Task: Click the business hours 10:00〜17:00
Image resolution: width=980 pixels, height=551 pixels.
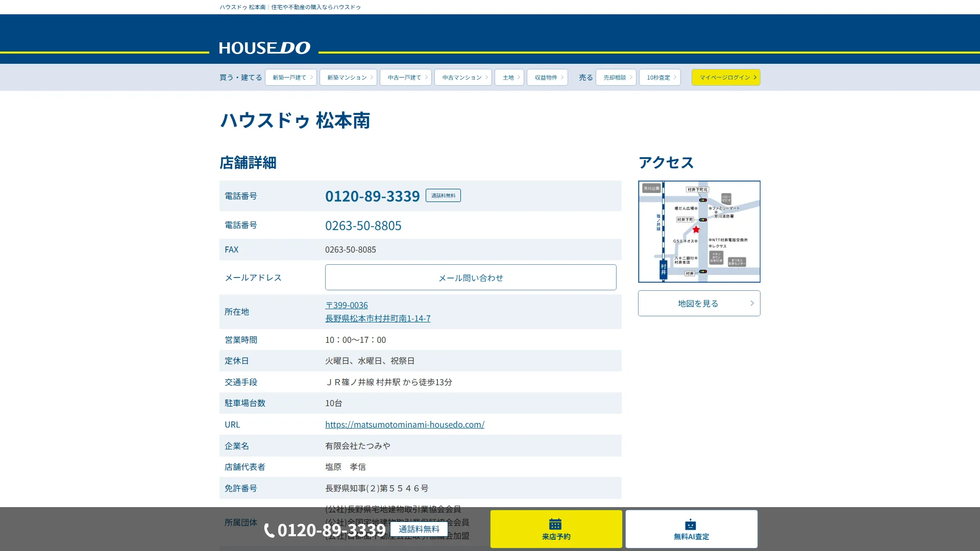Action: click(x=356, y=340)
